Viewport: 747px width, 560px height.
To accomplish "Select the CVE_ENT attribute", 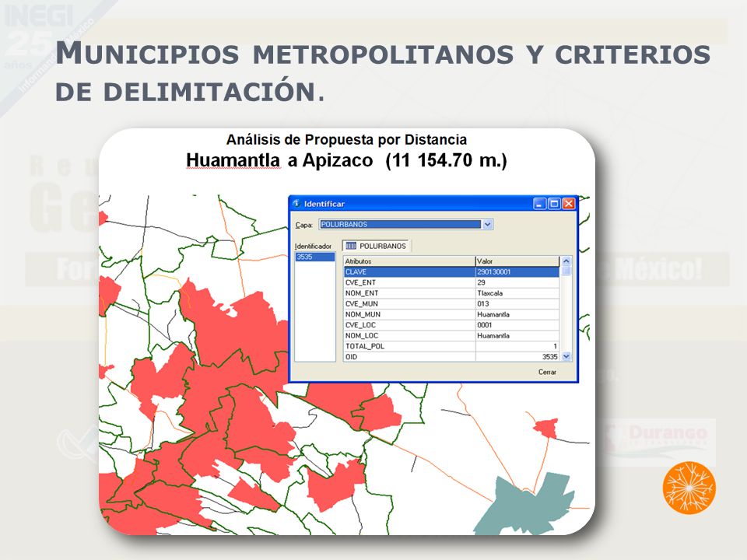I will [x=360, y=282].
